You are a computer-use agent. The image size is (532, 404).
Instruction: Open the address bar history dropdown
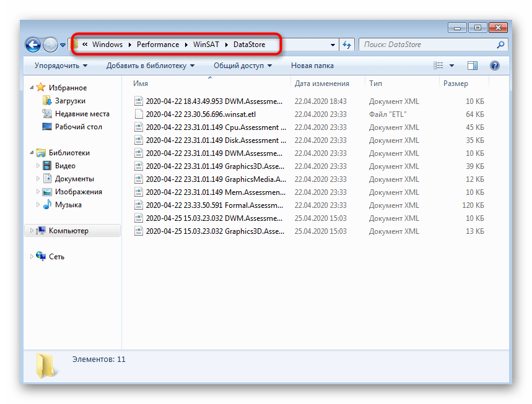(x=333, y=45)
